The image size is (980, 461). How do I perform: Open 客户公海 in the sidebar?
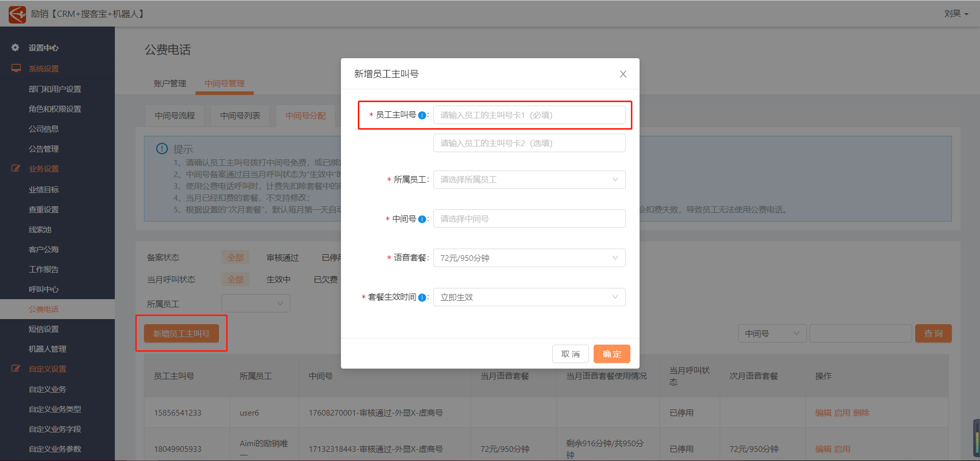click(44, 249)
